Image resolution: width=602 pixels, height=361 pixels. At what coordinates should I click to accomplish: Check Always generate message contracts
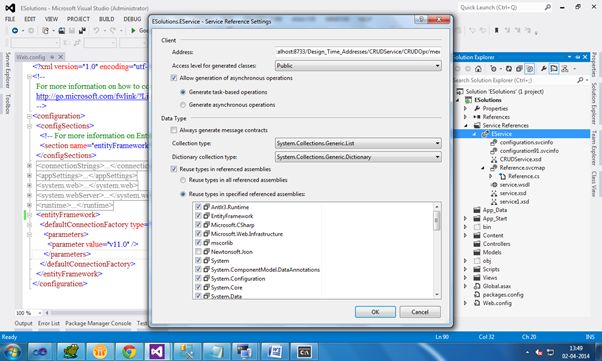click(174, 130)
